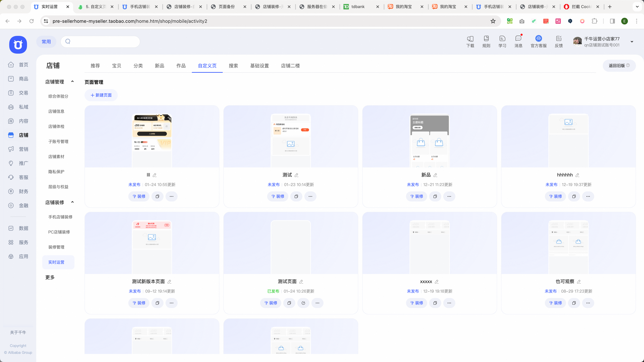Click 装修 on the lll page
Image resolution: width=644 pixels, height=362 pixels.
[139, 196]
